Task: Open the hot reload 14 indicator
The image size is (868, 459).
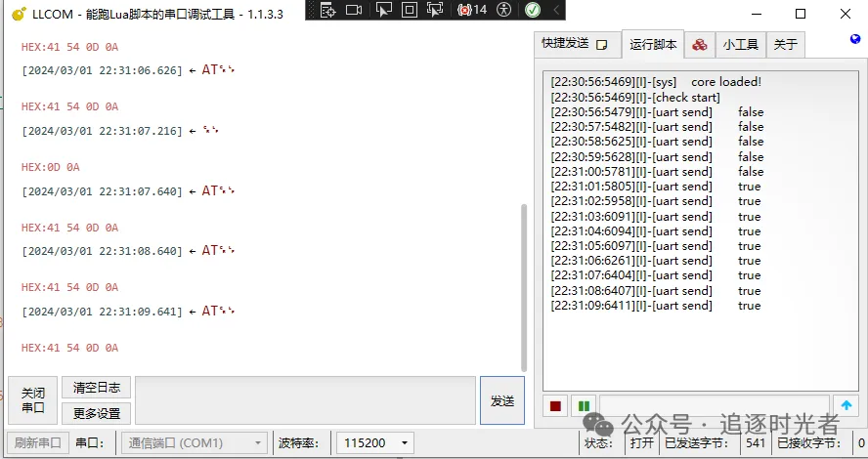Action: pyautogui.click(x=472, y=10)
